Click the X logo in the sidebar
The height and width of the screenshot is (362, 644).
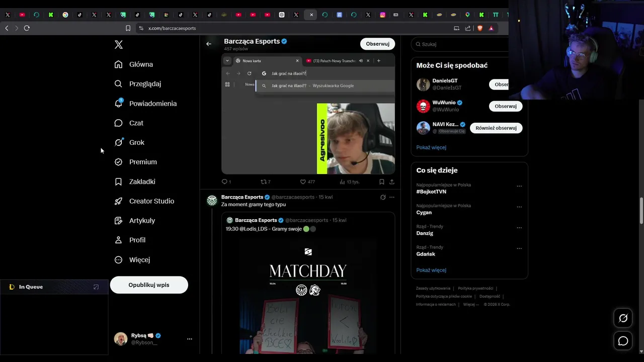pyautogui.click(x=119, y=45)
